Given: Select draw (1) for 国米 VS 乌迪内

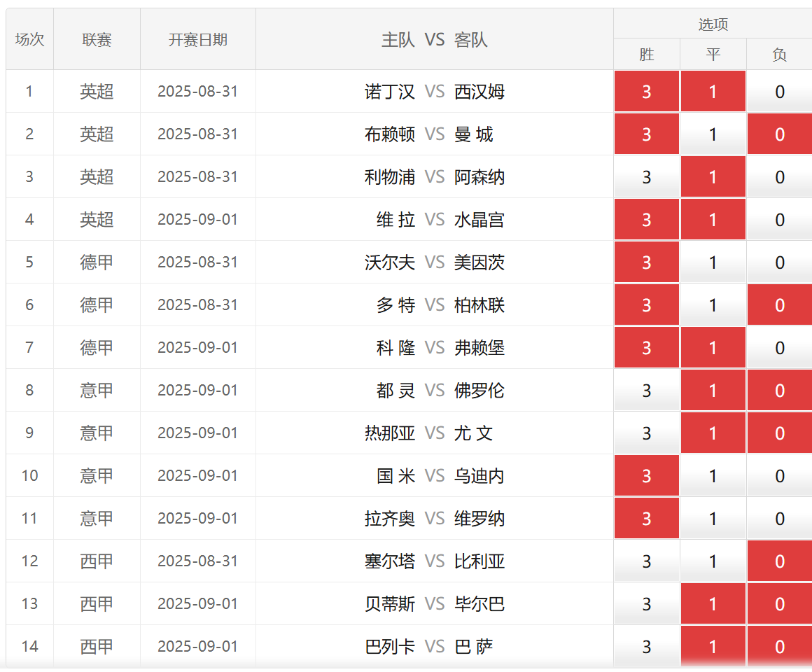Looking at the screenshot, I should (713, 476).
